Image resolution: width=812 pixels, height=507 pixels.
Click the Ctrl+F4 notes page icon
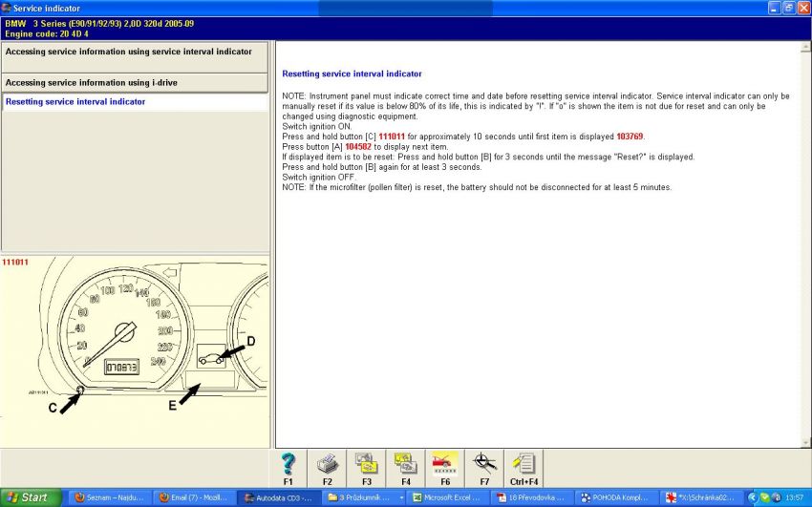(x=524, y=469)
